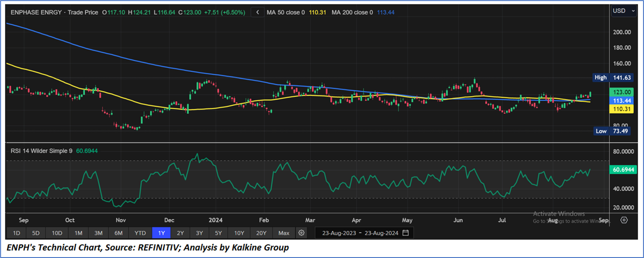Click the blue 113.44 price tag
The height and width of the screenshot is (258, 644).
pyautogui.click(x=621, y=100)
